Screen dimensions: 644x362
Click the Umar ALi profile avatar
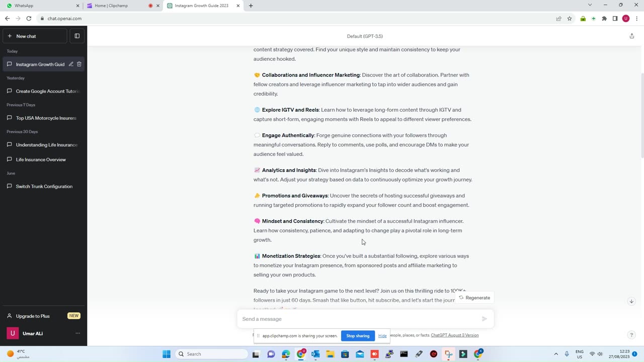tap(13, 333)
